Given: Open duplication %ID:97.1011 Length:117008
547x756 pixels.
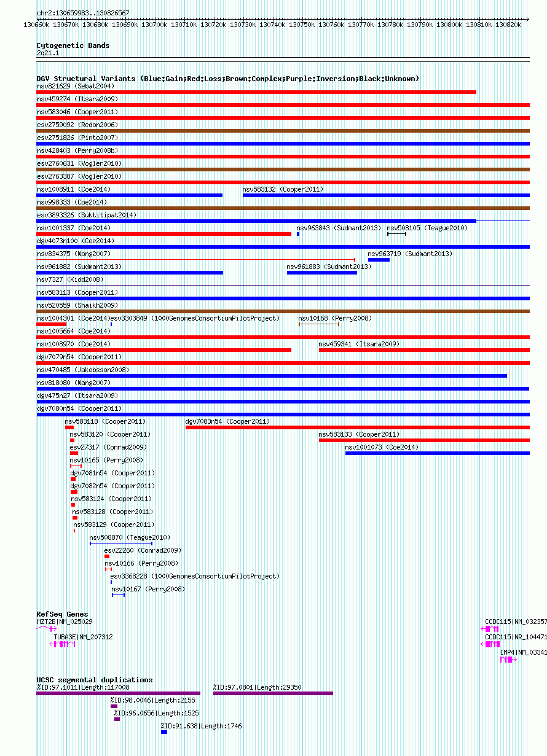Looking at the screenshot, I should click(118, 693).
